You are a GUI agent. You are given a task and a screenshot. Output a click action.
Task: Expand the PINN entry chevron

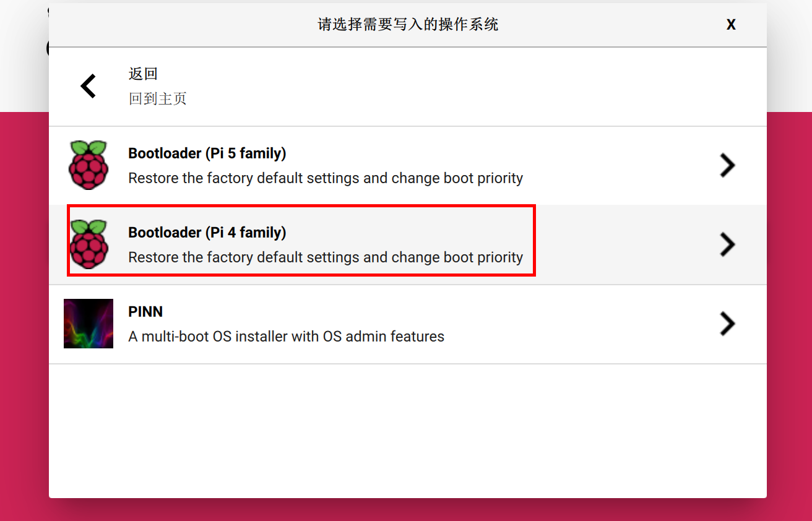(727, 324)
